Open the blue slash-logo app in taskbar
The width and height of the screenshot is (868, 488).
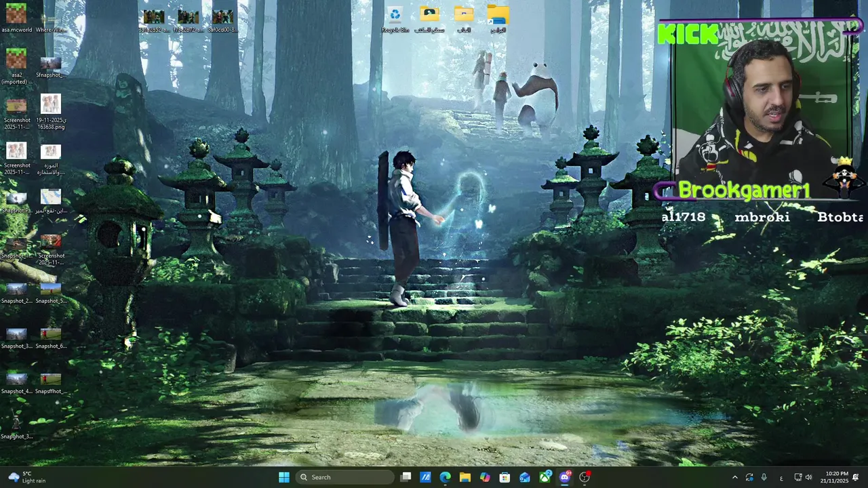(425, 477)
